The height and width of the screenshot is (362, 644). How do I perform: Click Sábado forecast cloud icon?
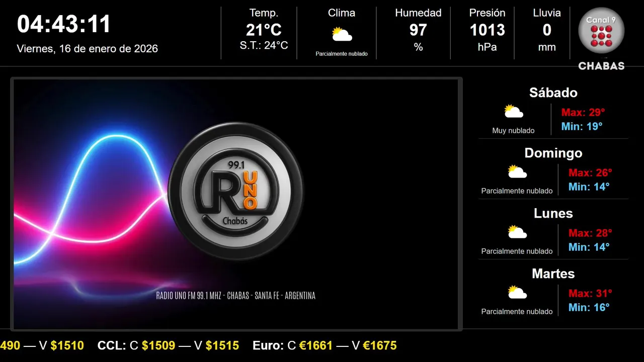[514, 112]
